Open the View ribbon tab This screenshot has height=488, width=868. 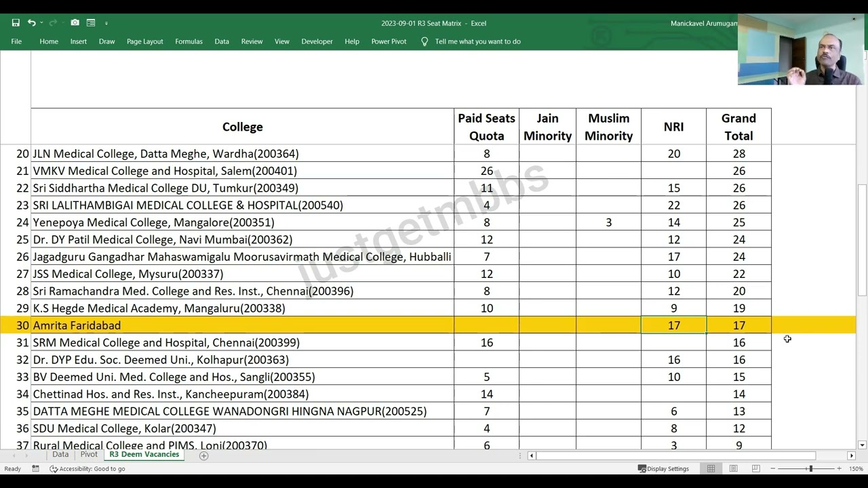pyautogui.click(x=282, y=41)
